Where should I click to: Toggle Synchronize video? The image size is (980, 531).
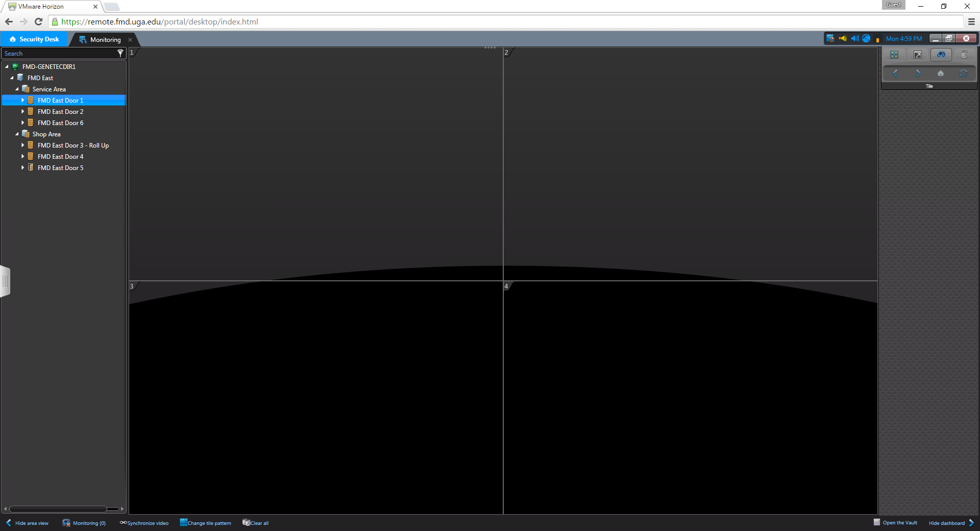tap(144, 523)
